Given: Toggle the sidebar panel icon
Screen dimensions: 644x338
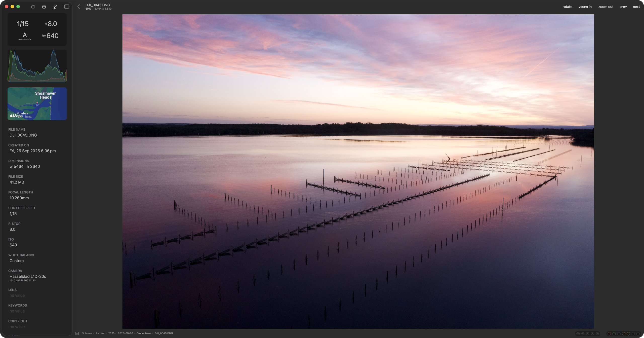Looking at the screenshot, I should click(x=66, y=7).
